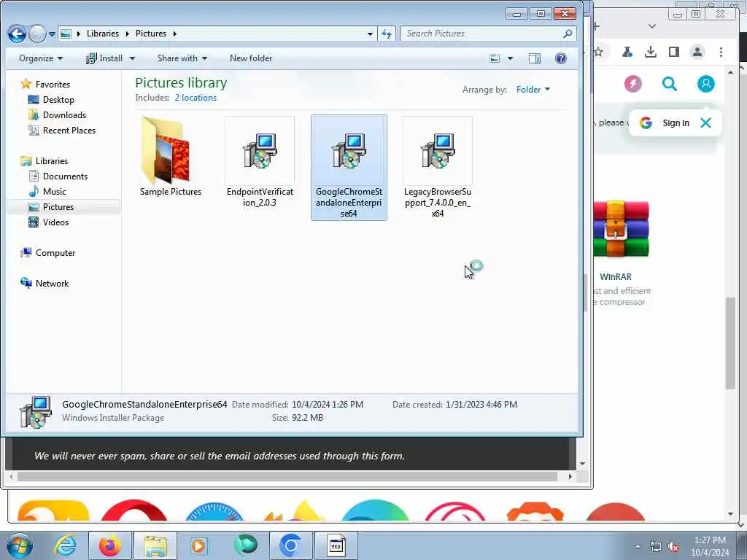Viewport: 747px width, 560px height.
Task: Create a New folder
Action: click(x=251, y=58)
